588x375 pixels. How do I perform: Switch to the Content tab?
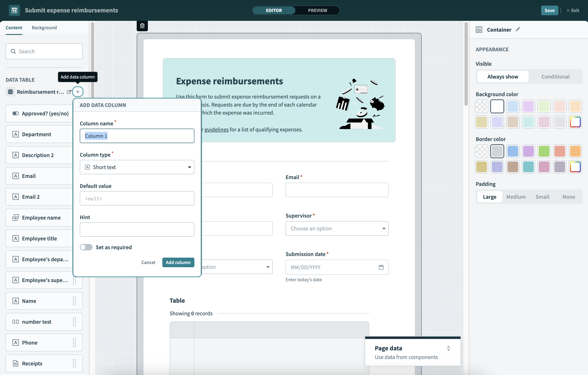14,27
